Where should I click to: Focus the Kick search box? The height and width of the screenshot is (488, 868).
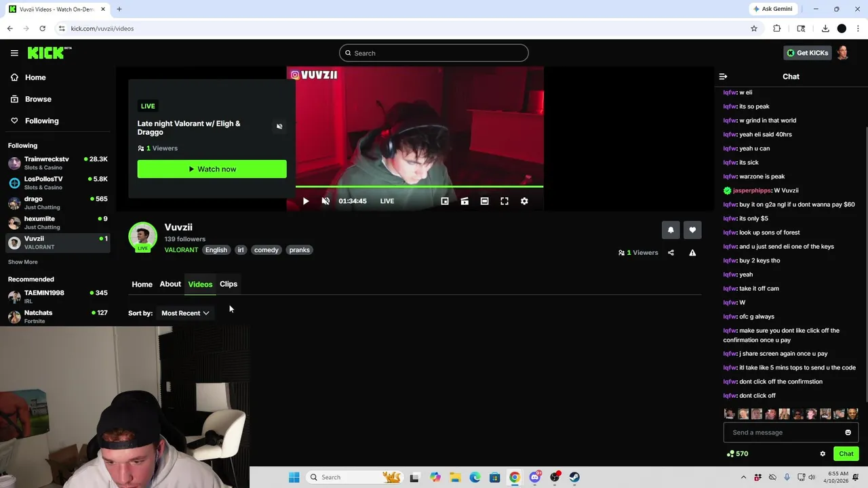point(434,53)
